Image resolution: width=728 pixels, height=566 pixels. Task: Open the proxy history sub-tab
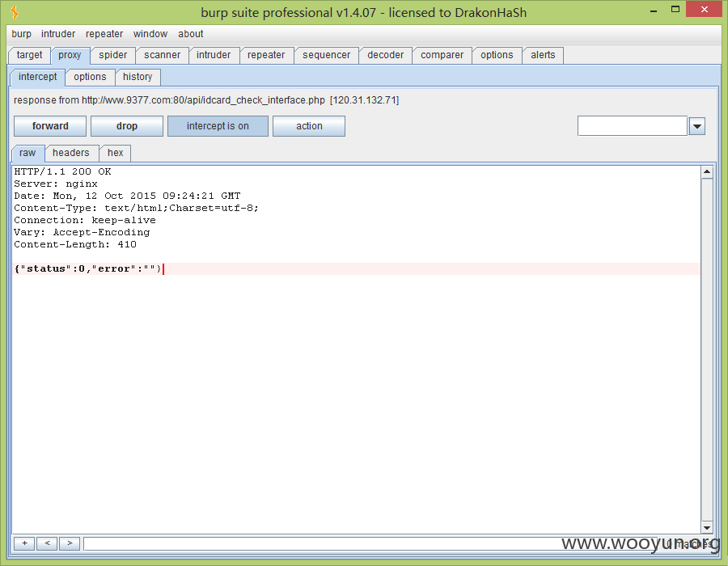click(x=138, y=77)
